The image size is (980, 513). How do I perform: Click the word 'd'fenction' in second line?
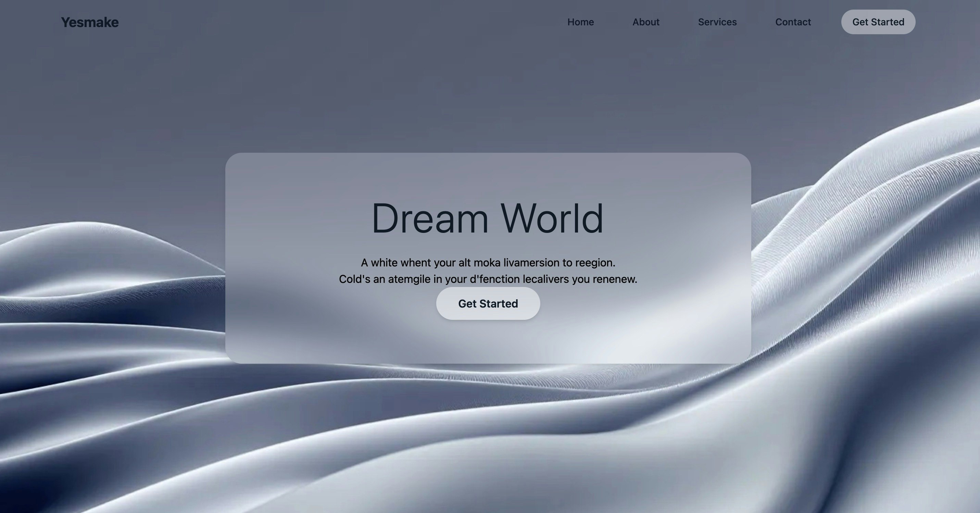[494, 279]
